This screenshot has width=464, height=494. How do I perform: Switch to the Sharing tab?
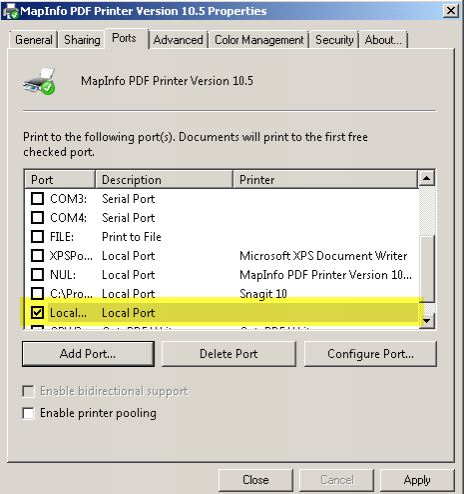[82, 40]
